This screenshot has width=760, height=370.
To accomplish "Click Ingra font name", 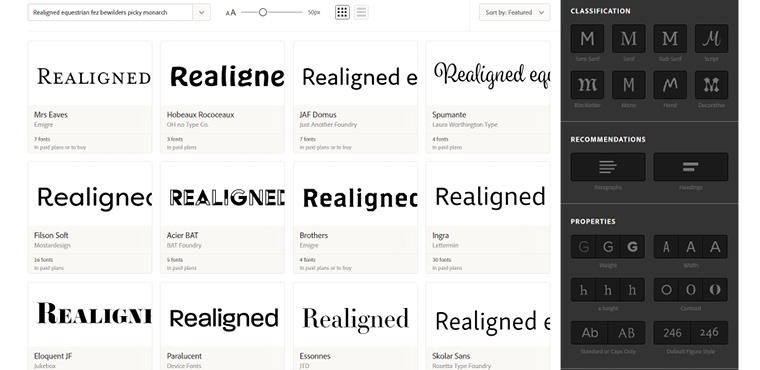I will tap(441, 235).
